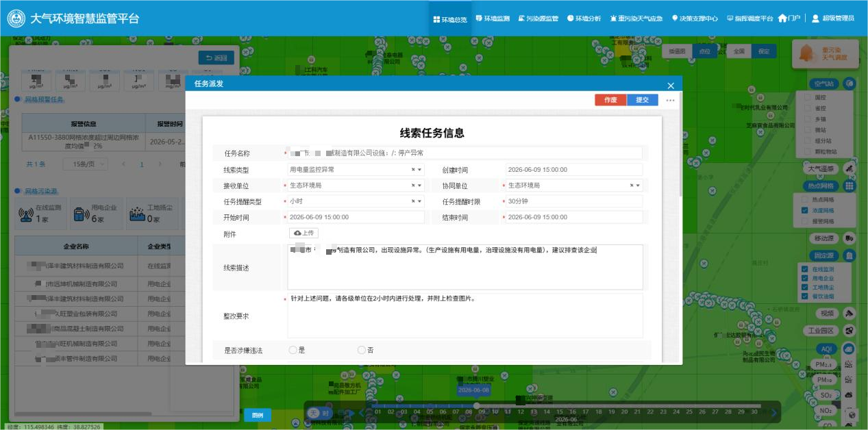Select 否 for 是否涉嫌违法
The image size is (868, 430).
361,350
